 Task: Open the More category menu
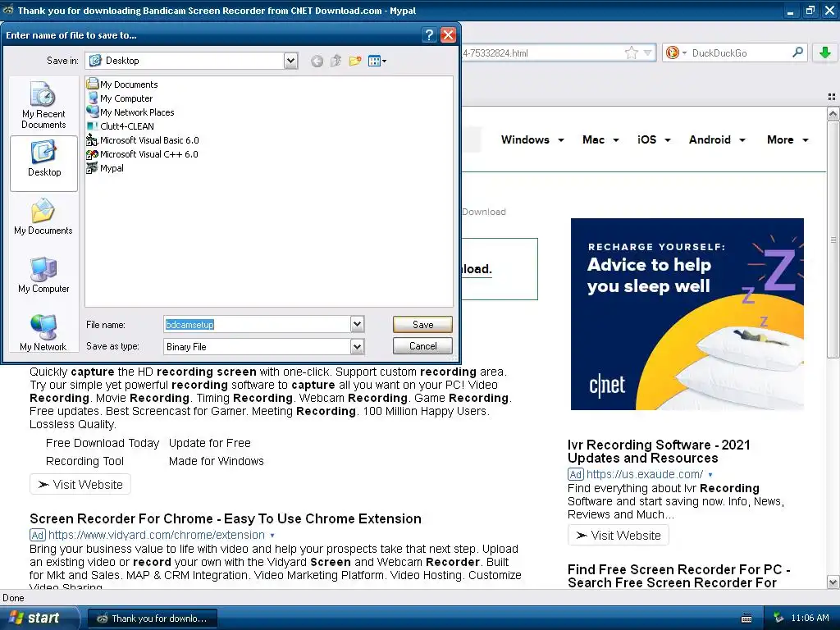(787, 139)
